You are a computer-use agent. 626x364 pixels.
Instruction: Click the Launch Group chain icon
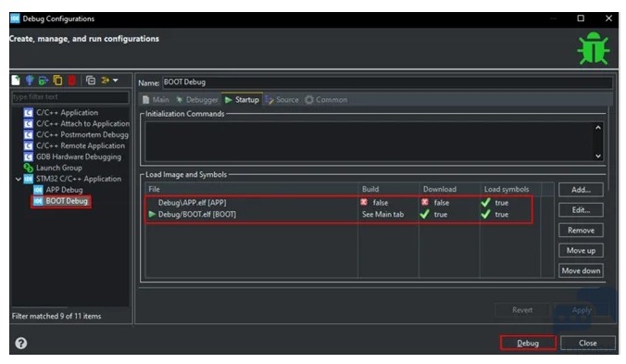point(28,168)
